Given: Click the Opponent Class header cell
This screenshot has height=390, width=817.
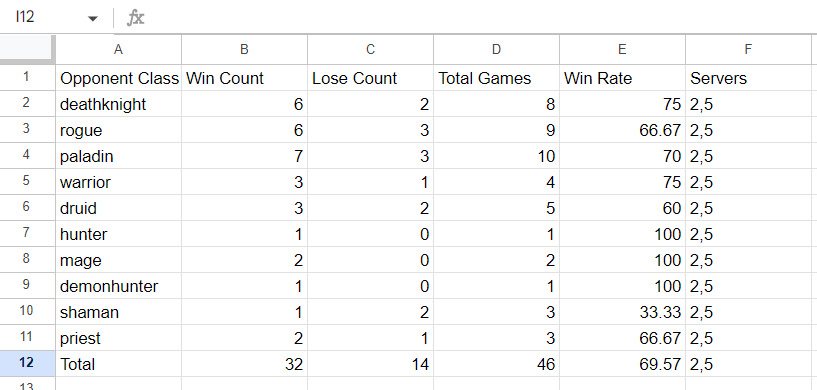Looking at the screenshot, I should 118,78.
